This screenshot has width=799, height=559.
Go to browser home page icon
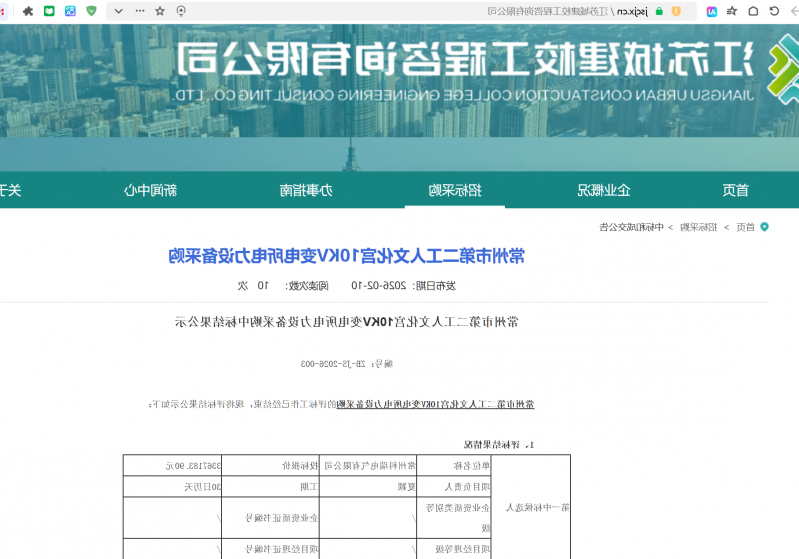(753, 11)
